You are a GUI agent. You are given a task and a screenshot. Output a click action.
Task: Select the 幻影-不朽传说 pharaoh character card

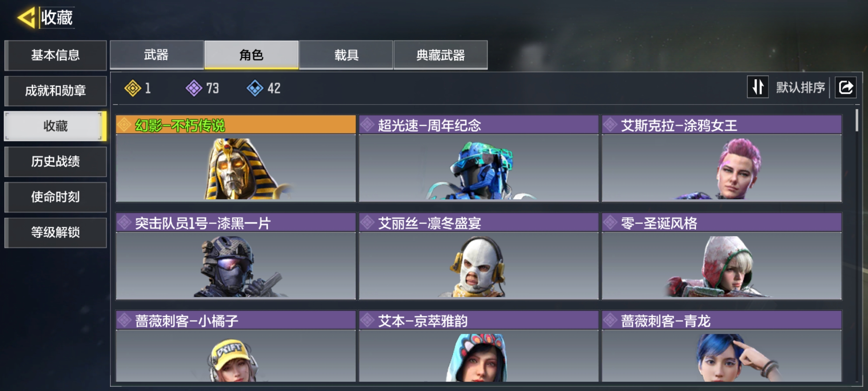236,159
